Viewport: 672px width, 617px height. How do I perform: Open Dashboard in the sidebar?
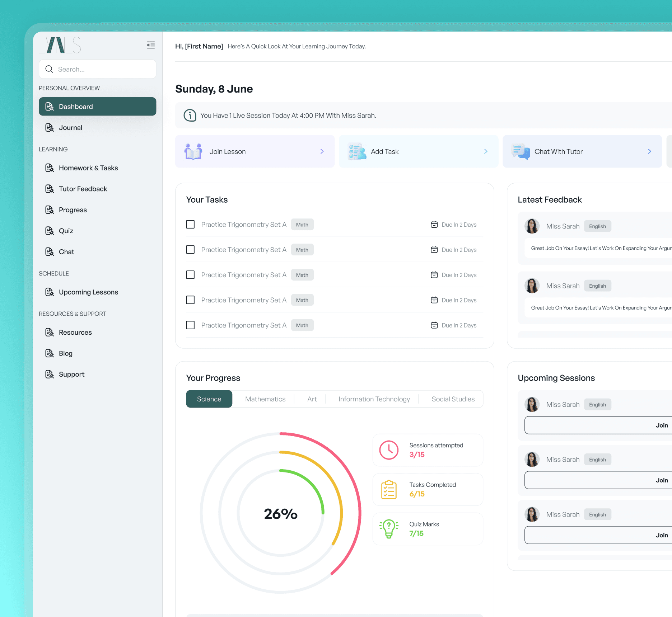pyautogui.click(x=98, y=107)
